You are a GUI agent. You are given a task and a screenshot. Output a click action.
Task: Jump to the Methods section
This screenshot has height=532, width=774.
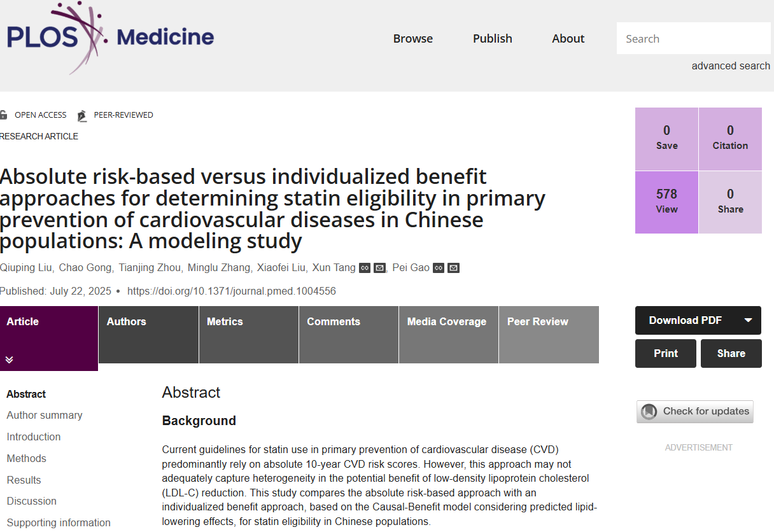27,459
